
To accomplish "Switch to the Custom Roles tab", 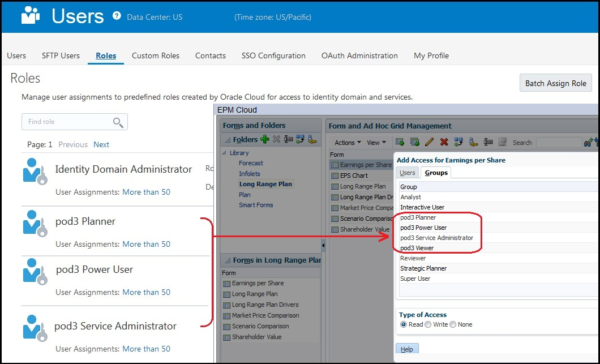I will tap(156, 55).
